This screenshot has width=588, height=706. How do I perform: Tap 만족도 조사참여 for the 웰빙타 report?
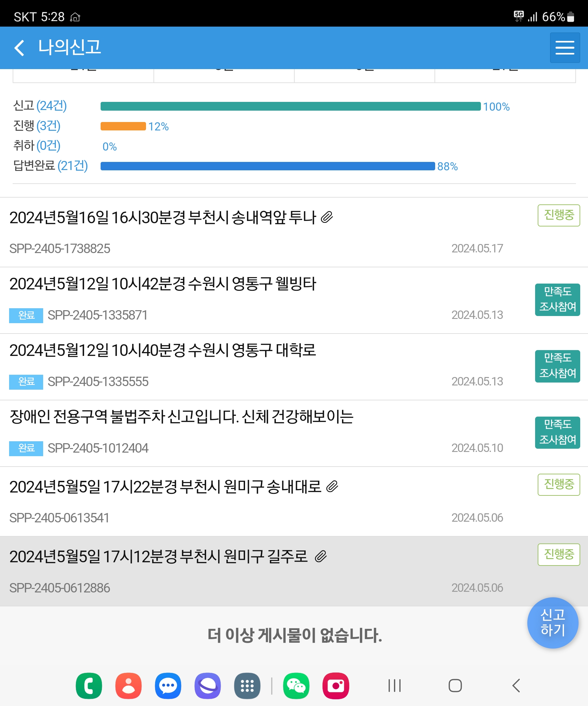point(557,299)
